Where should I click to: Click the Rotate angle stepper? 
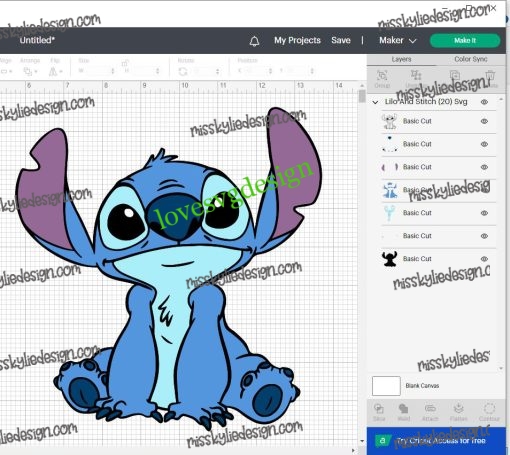[217, 71]
